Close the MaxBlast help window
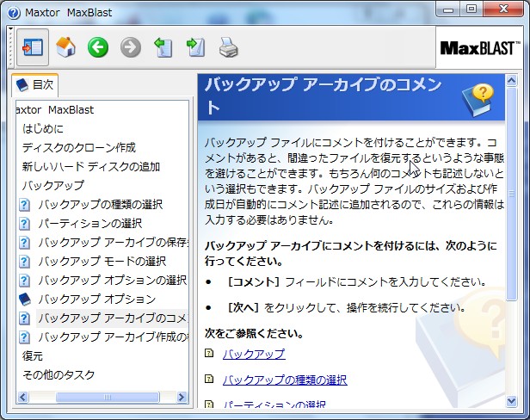This screenshot has width=530, height=420. click(x=503, y=9)
